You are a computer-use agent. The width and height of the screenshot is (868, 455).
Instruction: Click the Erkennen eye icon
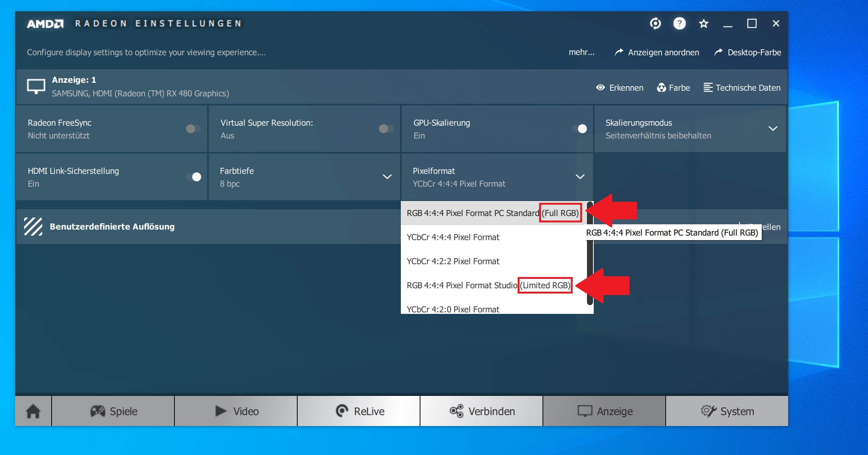(601, 88)
